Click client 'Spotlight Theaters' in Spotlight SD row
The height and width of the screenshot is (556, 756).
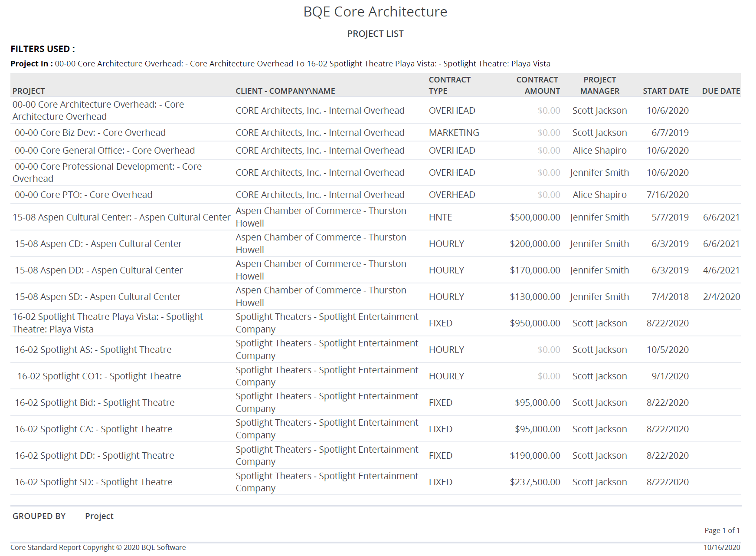coord(327,482)
